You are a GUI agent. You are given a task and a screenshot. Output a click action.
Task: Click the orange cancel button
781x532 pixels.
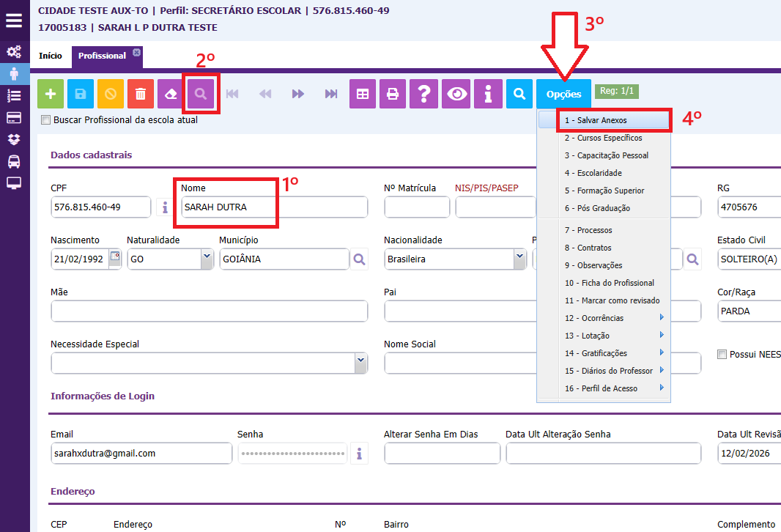(x=111, y=94)
